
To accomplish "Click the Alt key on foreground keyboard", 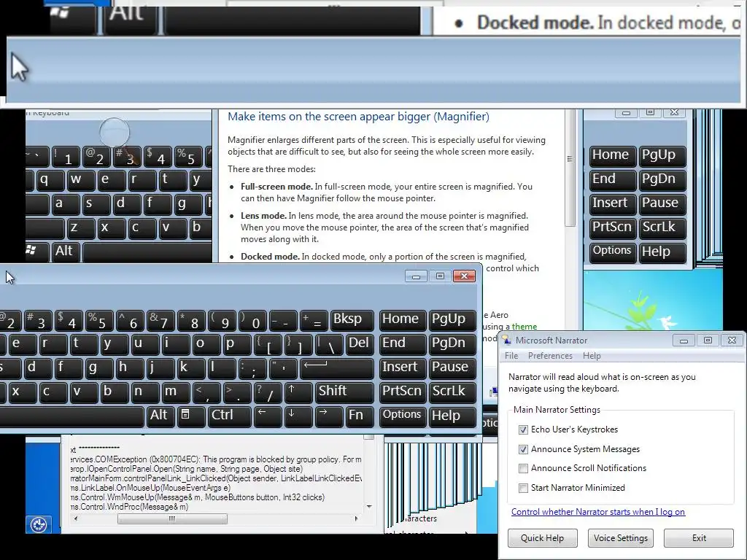I will [160, 416].
